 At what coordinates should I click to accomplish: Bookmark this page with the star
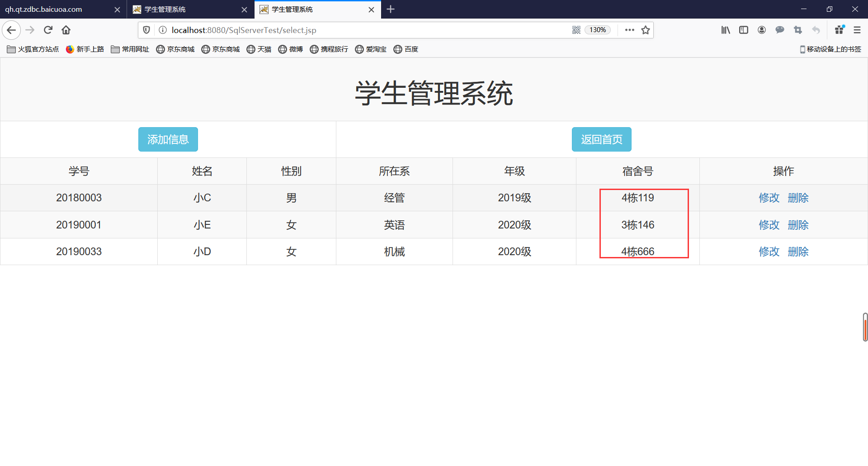[x=646, y=30]
